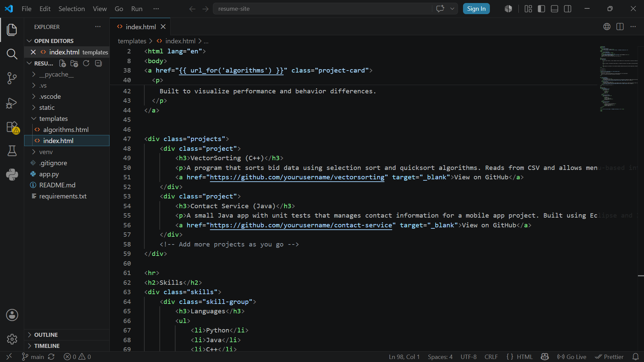
Task: Toggle Go Live server
Action: (571, 357)
